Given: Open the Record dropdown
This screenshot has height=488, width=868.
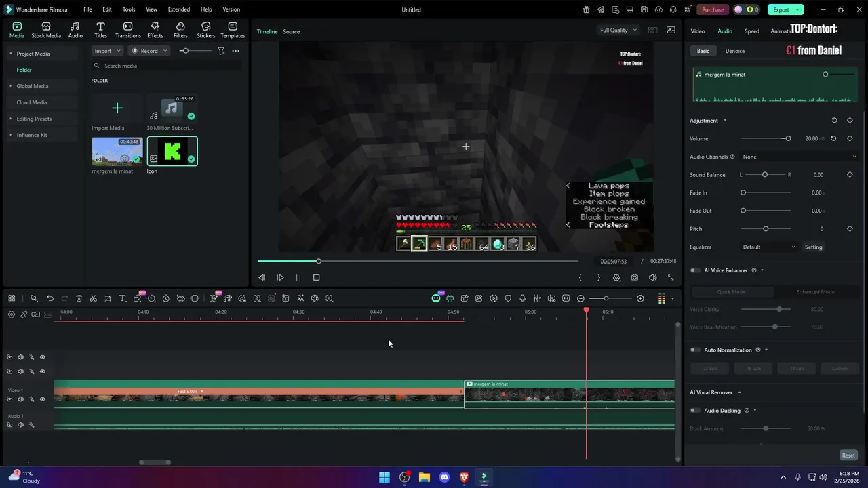Looking at the screenshot, I should tap(149, 51).
